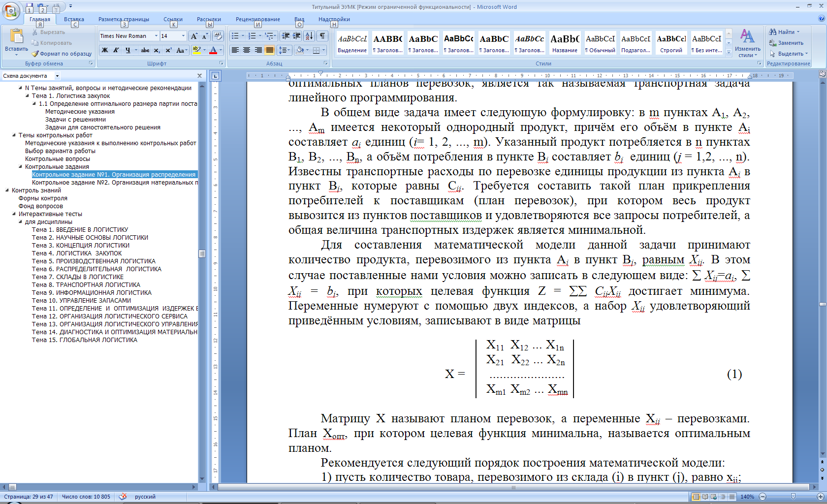The height and width of the screenshot is (504, 827).
Task: Click the Office button
Action: pyautogui.click(x=11, y=11)
